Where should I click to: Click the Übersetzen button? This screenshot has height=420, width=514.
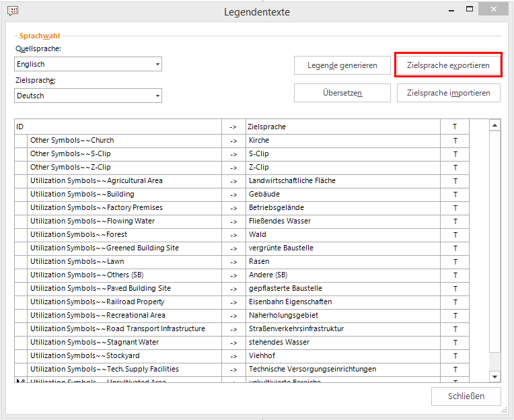(x=342, y=93)
